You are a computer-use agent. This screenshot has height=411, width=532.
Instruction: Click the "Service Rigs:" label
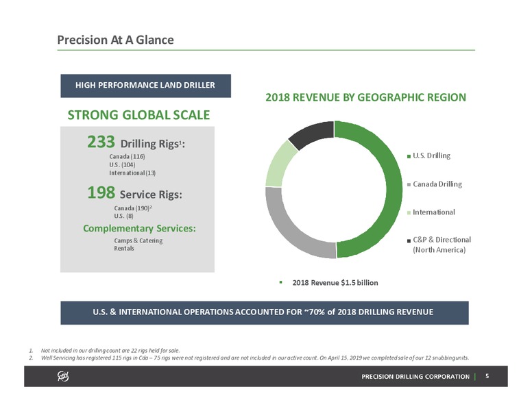[x=151, y=195]
